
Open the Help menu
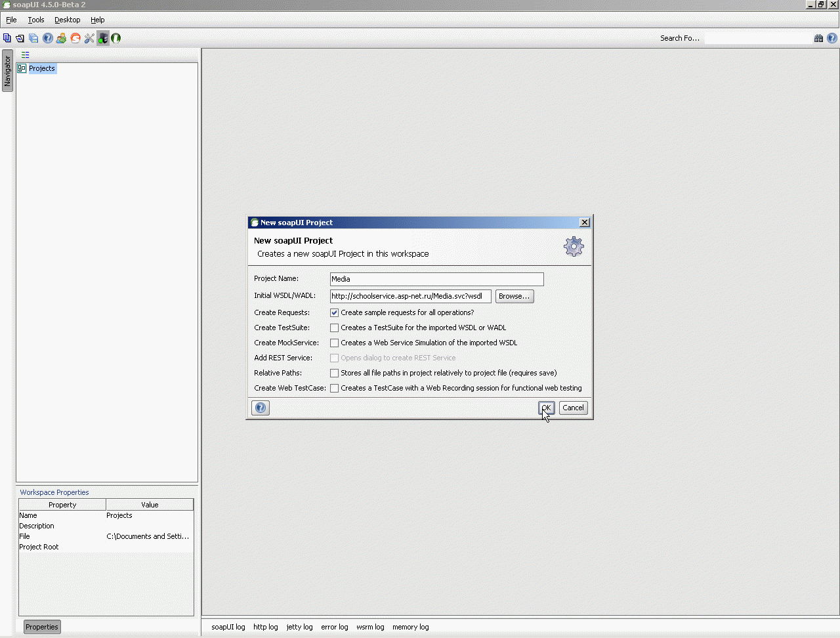[x=98, y=20]
